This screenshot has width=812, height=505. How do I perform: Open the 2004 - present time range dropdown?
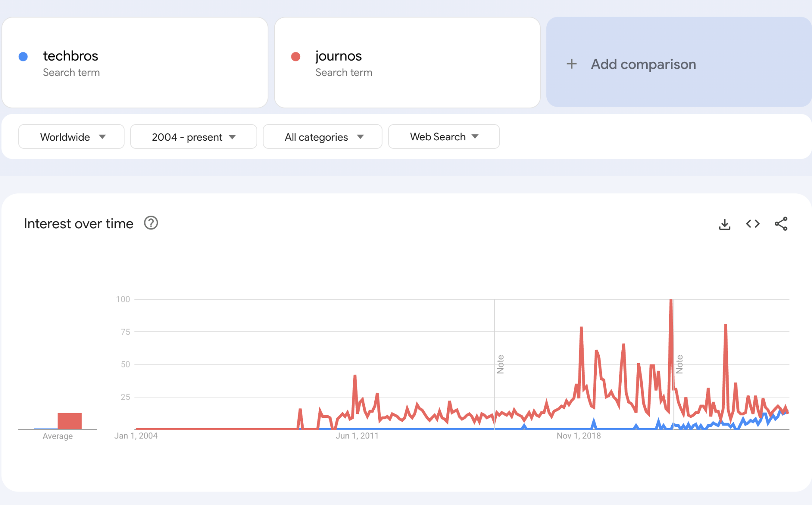(x=193, y=137)
